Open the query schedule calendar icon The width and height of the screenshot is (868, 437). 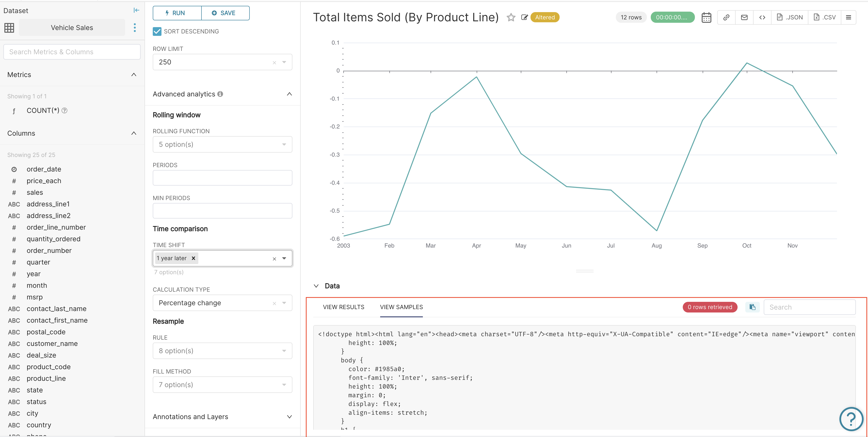[x=706, y=17]
